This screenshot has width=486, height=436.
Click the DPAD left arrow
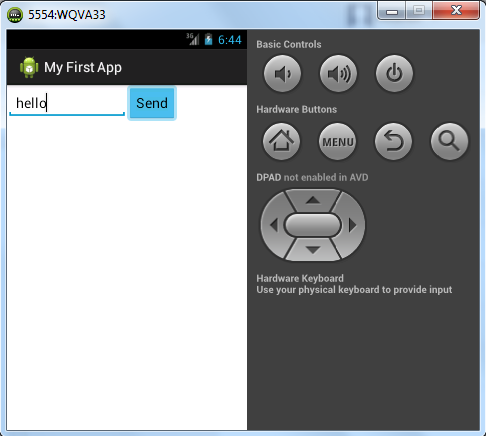[274, 225]
